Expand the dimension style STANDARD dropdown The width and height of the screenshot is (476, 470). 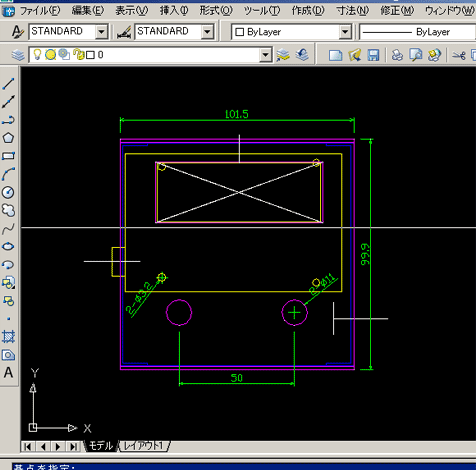point(207,32)
